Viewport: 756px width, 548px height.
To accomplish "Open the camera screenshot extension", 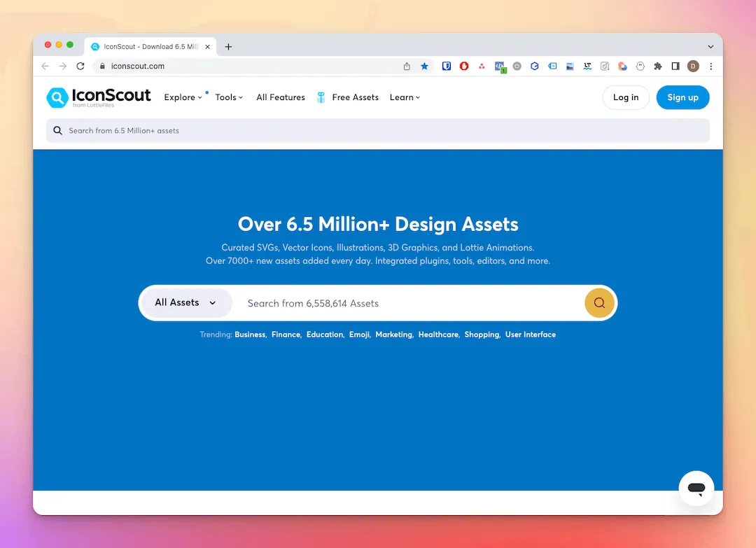I will (605, 66).
